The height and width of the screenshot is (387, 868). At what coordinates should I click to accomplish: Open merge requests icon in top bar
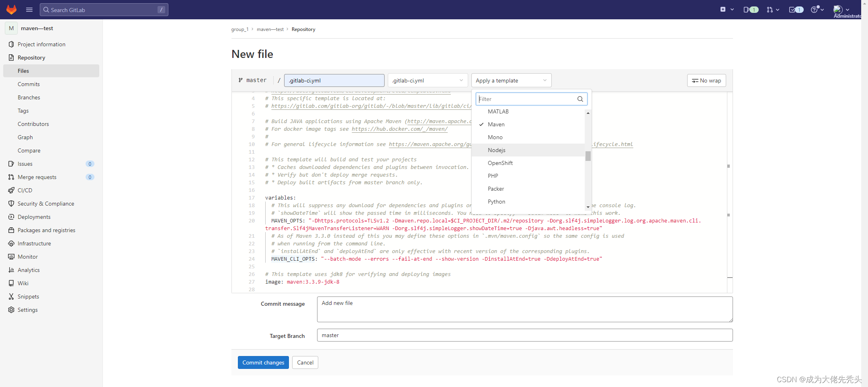pos(773,10)
